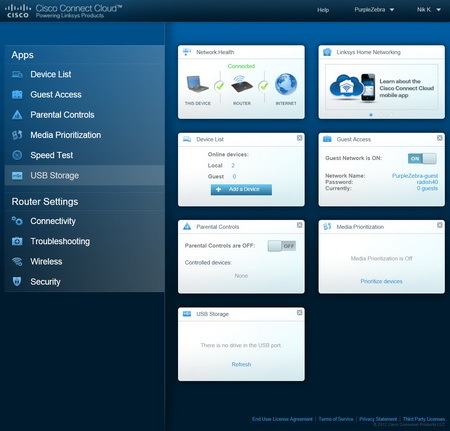Click the Connectivity gears icon

click(17, 221)
